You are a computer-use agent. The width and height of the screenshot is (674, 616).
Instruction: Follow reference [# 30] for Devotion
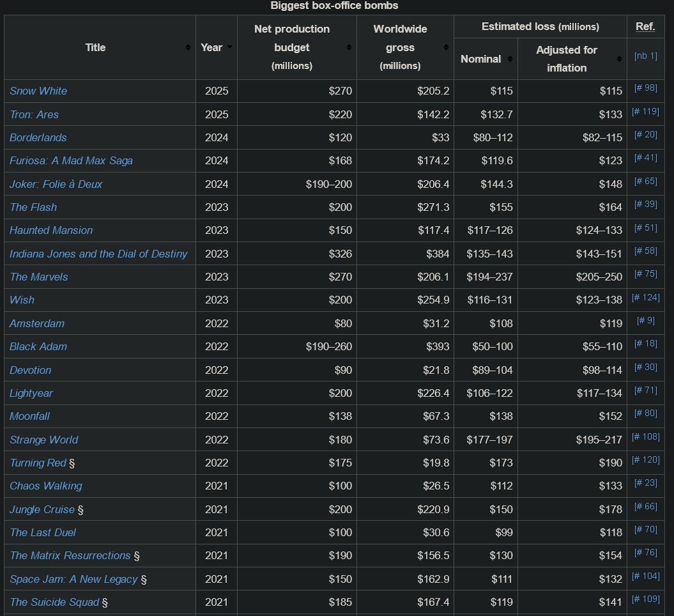point(646,367)
